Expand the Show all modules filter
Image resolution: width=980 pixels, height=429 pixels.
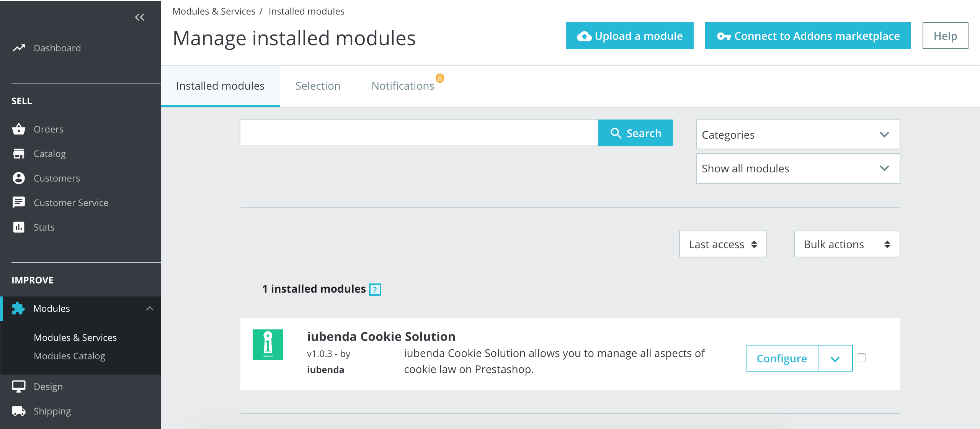(798, 168)
